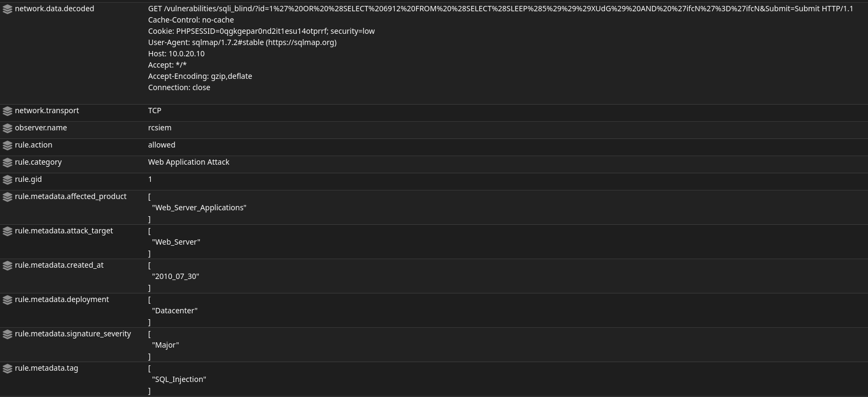Click the rule.category field icon
The width and height of the screenshot is (868, 397).
[x=8, y=163]
